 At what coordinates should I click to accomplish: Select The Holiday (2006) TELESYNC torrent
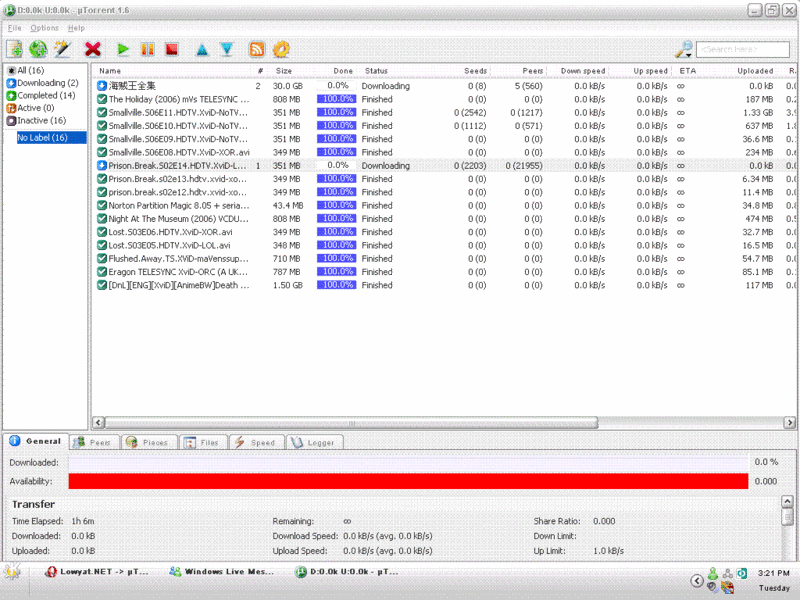[x=444, y=99]
